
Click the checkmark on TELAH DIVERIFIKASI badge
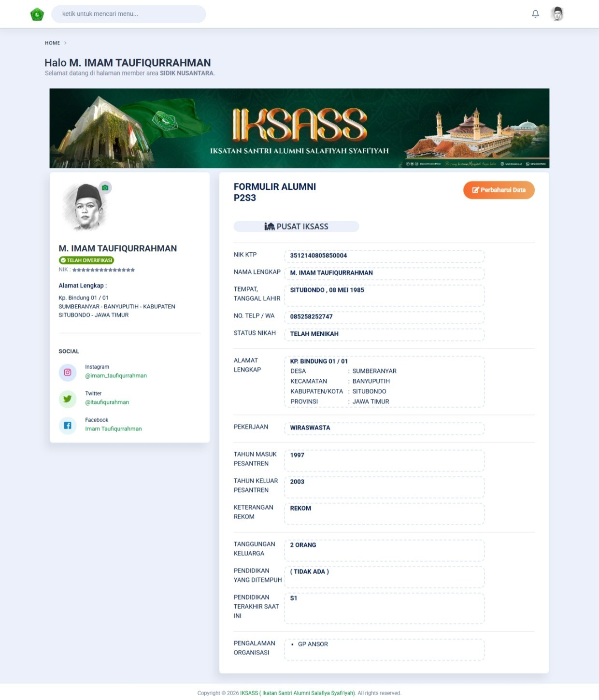[x=63, y=259]
